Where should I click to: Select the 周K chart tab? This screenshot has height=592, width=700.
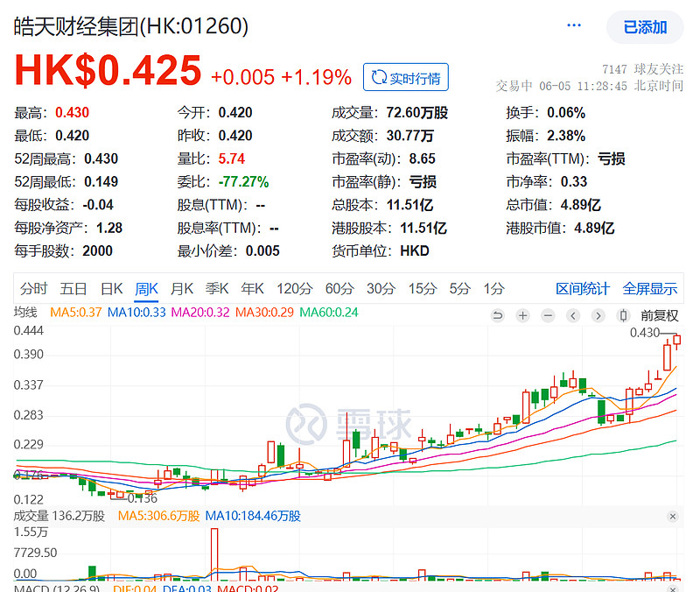pyautogui.click(x=146, y=289)
